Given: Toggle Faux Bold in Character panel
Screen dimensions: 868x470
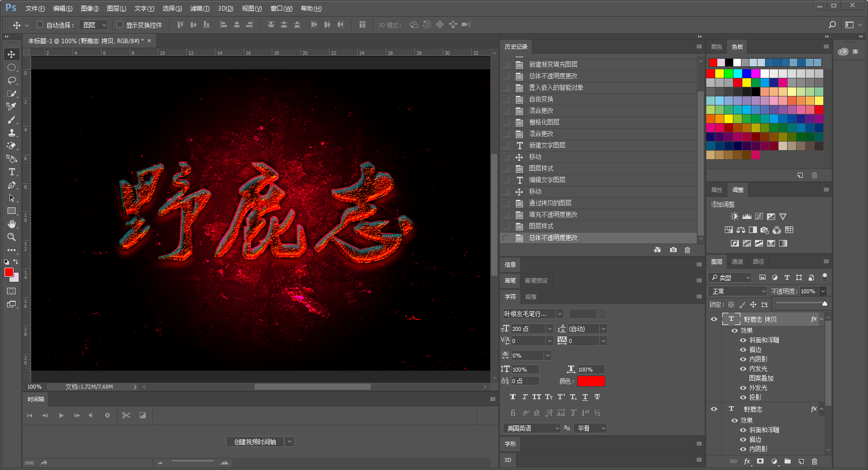Looking at the screenshot, I should coord(512,397).
